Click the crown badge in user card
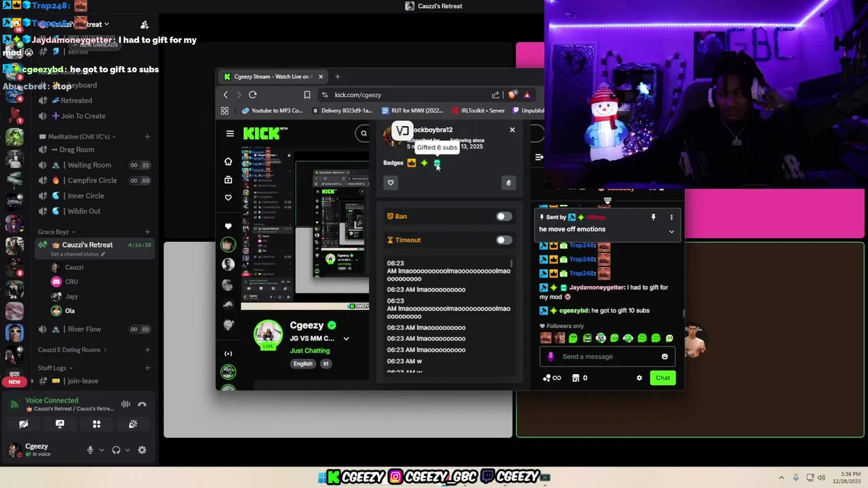Viewport: 868px width, 488px height. [412, 163]
